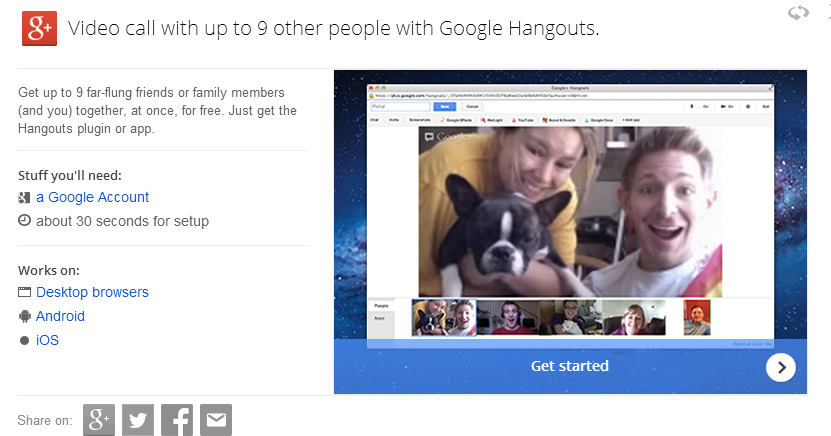Image resolution: width=831 pixels, height=436 pixels.
Task: Click the 'Works on:' heading
Action: (49, 270)
